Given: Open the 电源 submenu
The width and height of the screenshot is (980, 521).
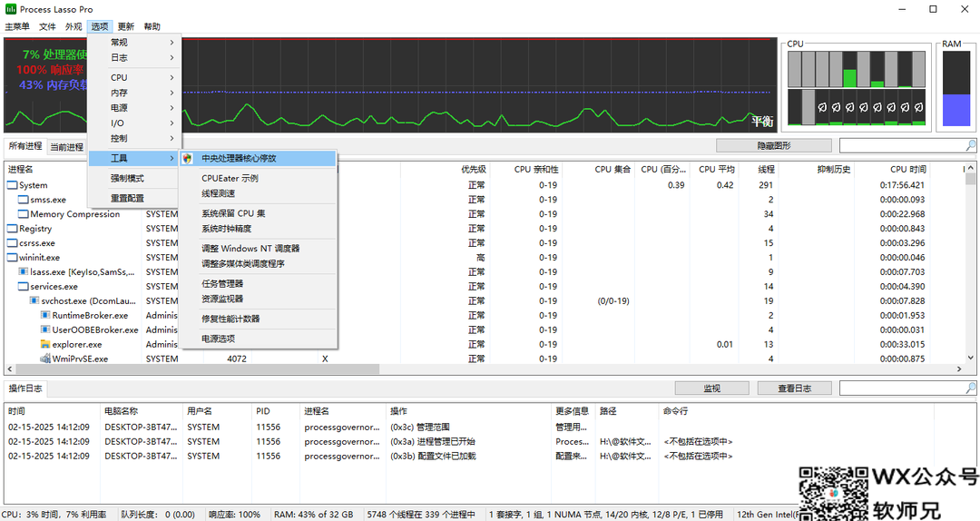Looking at the screenshot, I should [x=135, y=108].
